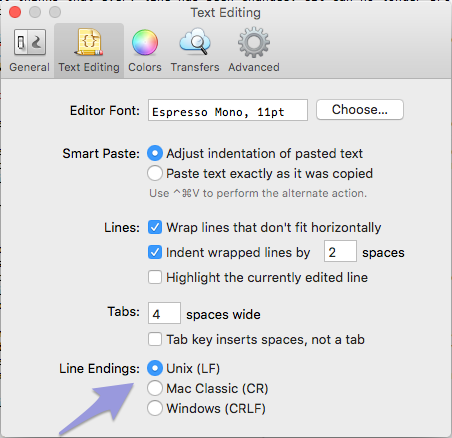452x438 pixels.
Task: Click the green zoom window button
Action: (x=55, y=12)
